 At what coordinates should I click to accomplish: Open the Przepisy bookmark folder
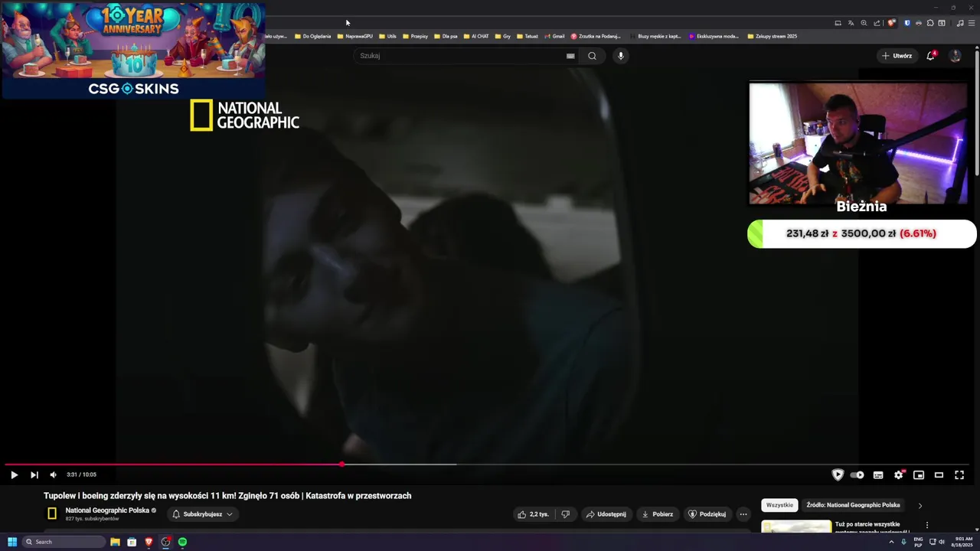(x=415, y=36)
